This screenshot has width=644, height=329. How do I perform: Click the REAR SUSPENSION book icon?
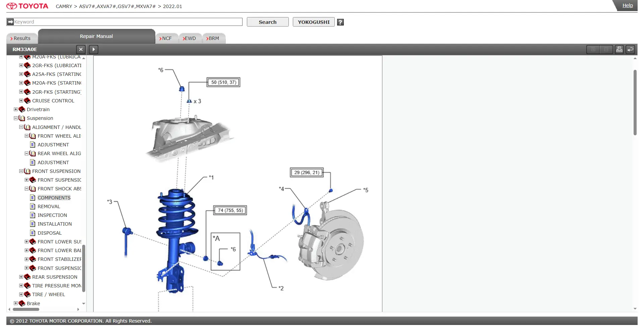pyautogui.click(x=28, y=277)
